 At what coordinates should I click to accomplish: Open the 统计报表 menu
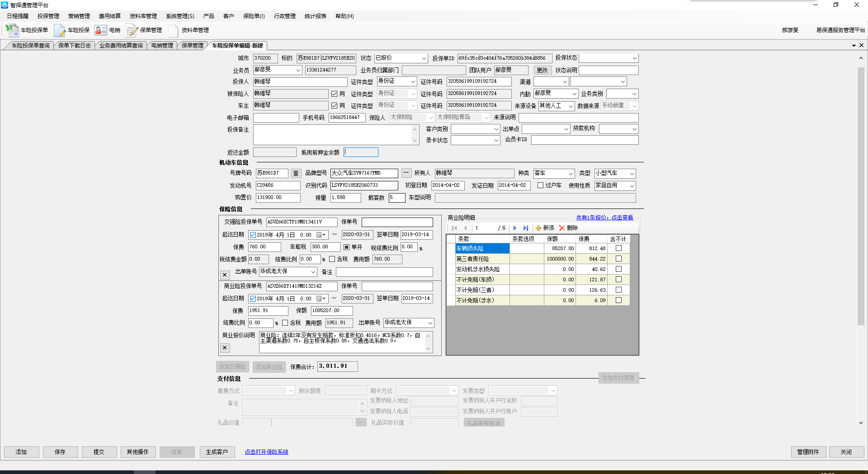(315, 16)
